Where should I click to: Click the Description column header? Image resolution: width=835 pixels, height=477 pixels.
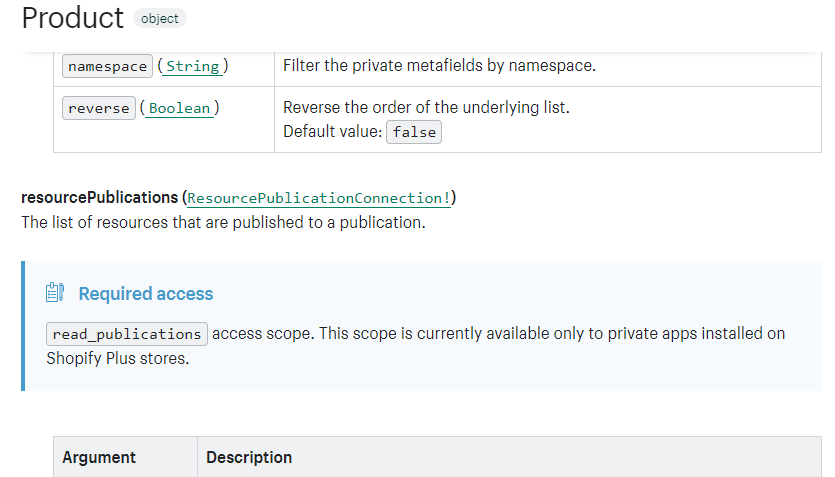249,457
